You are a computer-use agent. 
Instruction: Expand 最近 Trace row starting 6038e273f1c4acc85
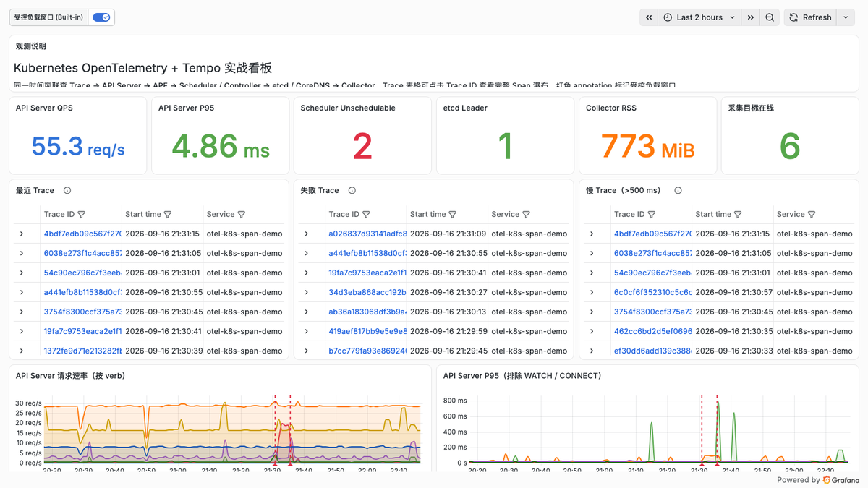[22, 254]
